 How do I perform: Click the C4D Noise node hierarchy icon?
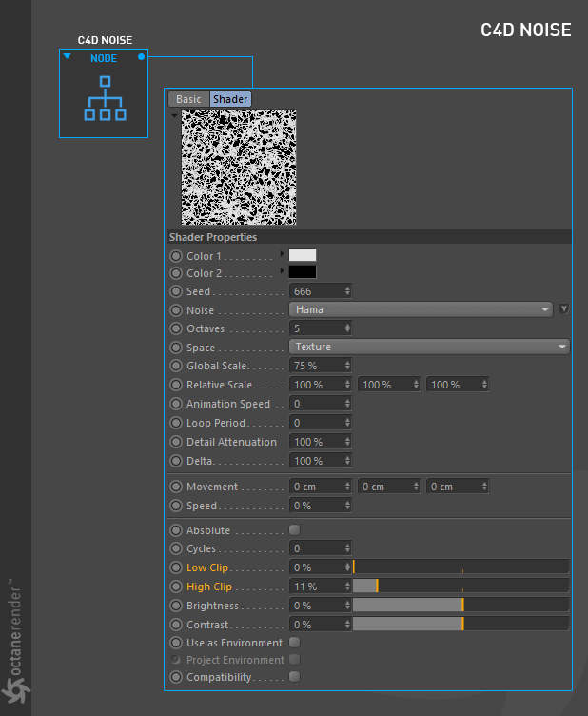pyautogui.click(x=105, y=98)
